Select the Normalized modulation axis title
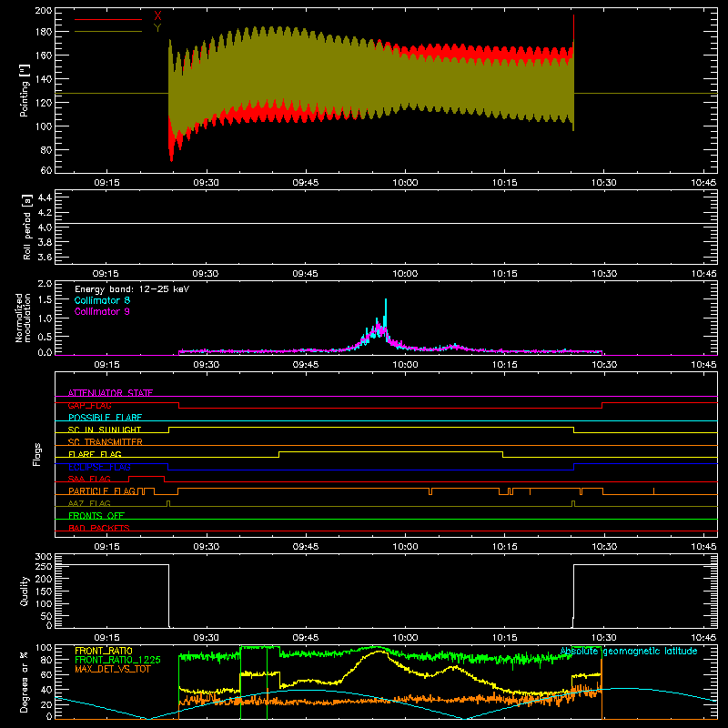 point(23,318)
